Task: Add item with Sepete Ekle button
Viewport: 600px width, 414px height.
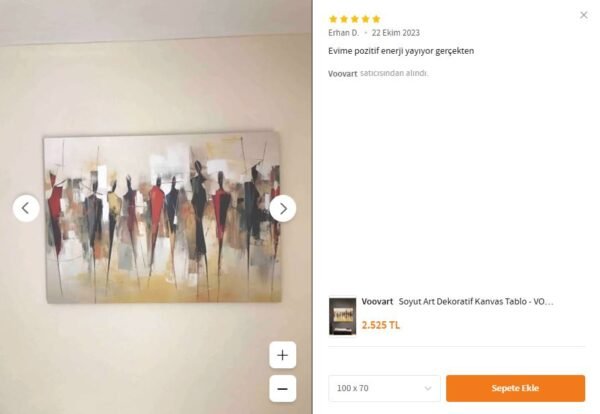Action: (515, 388)
